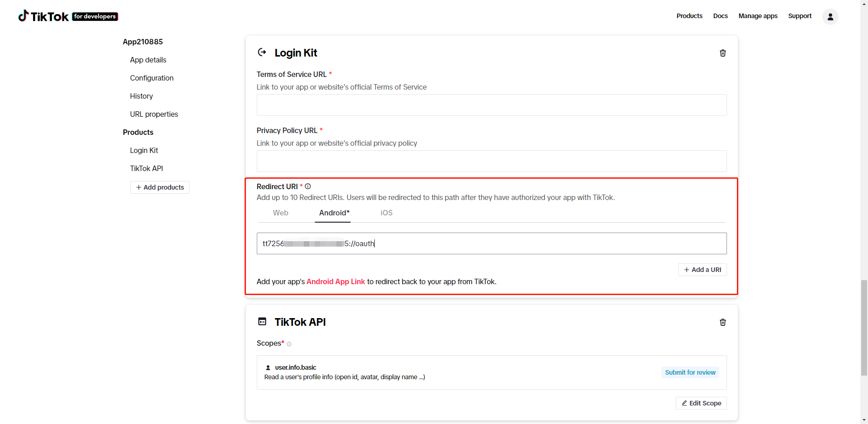The height and width of the screenshot is (424, 868).
Task: Switch to the Web redirect URI tab
Action: point(281,213)
